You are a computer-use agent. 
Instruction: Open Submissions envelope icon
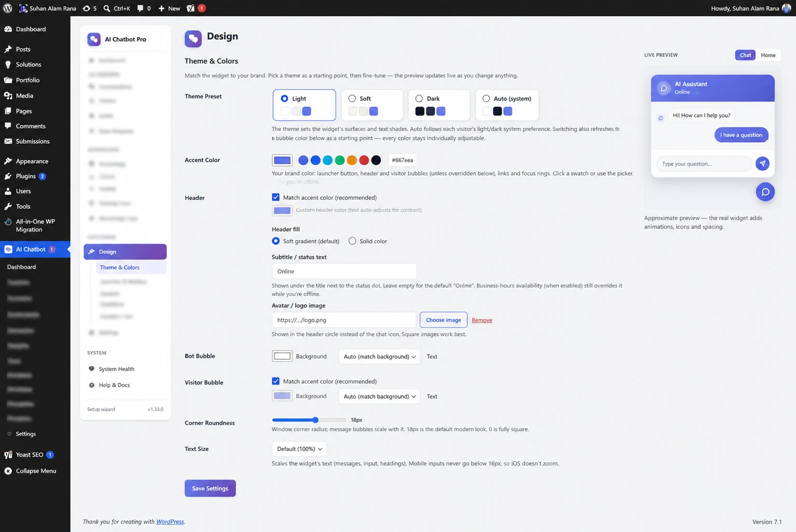(8, 141)
